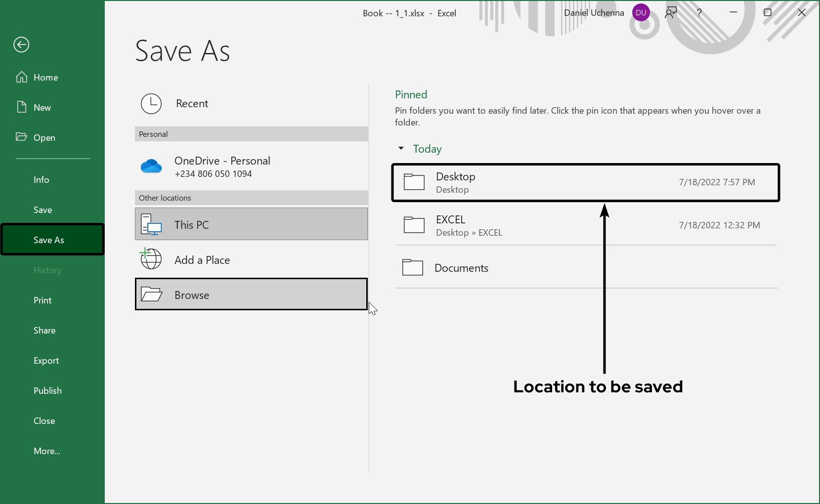Open the EXCEL folder on Desktop
The image size is (820, 504).
[x=585, y=225]
